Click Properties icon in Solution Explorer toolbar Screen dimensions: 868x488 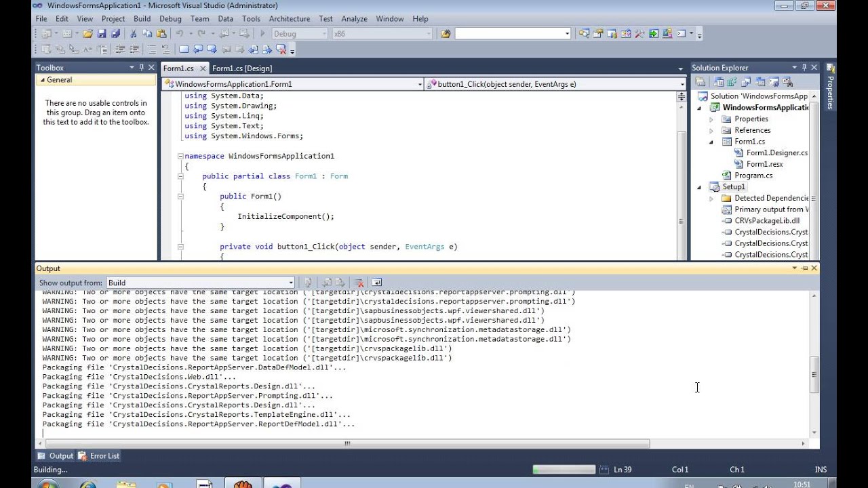(701, 82)
